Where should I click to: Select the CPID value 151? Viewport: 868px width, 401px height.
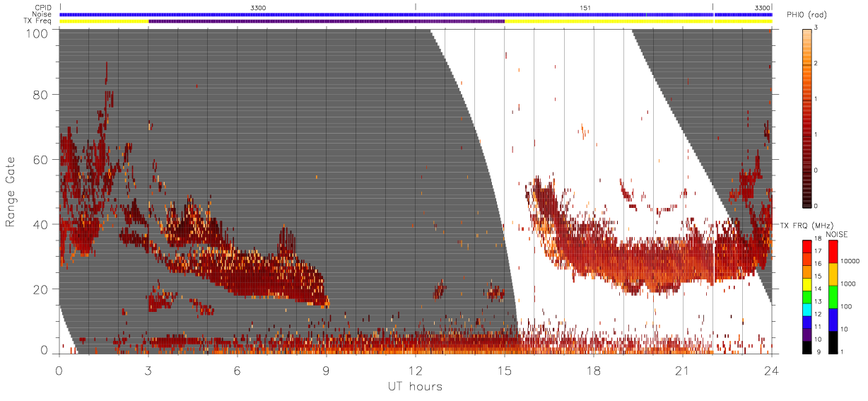585,8
